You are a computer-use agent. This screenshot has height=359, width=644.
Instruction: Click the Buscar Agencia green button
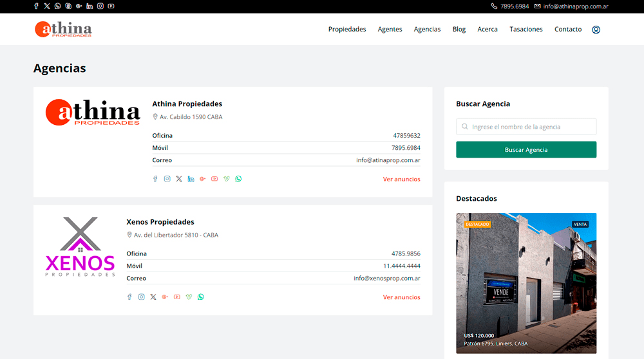point(526,150)
